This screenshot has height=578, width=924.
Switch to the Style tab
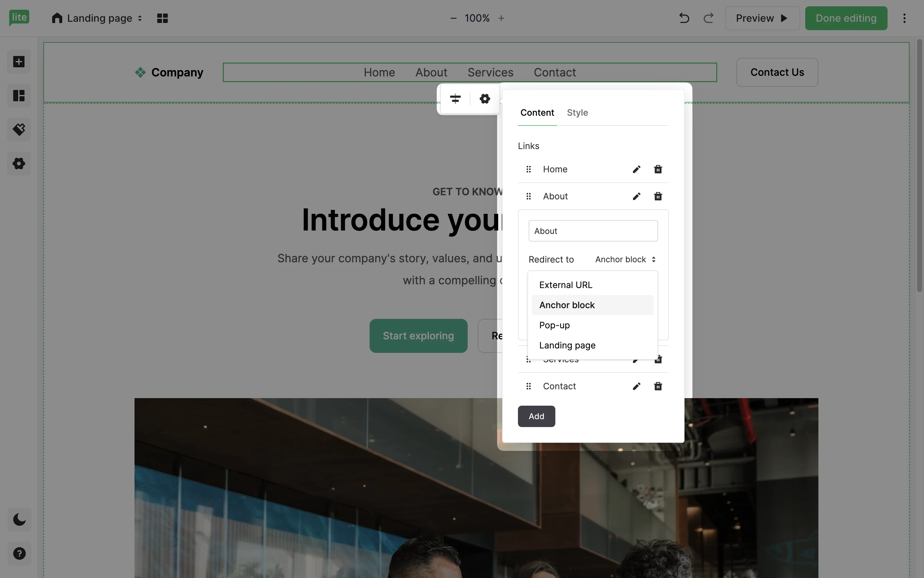577,113
